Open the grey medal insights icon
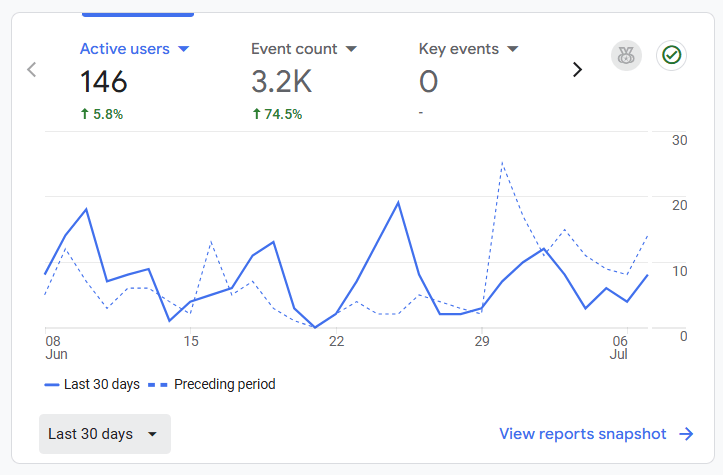Screen dimensions: 723x475 pos(627,56)
